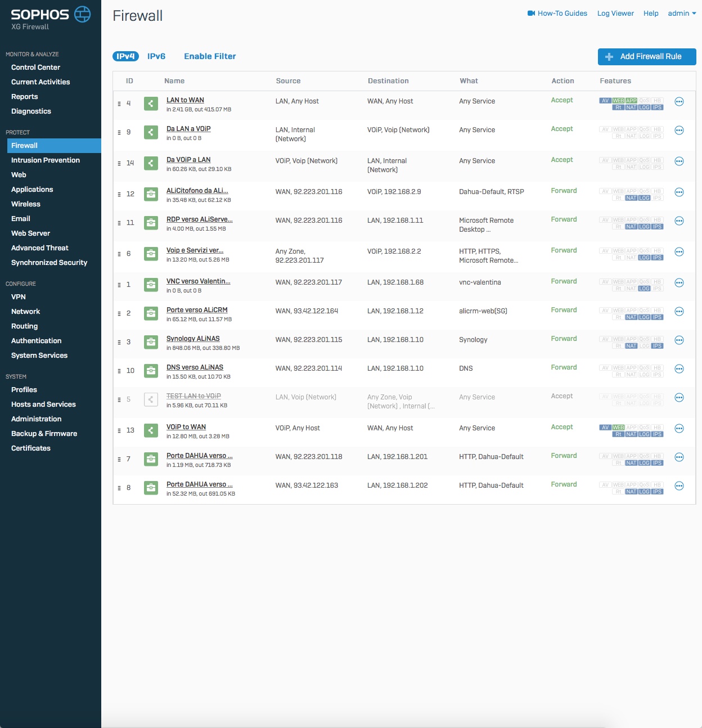Switch to the IPv6 rules view
702x728 pixels.
(156, 56)
